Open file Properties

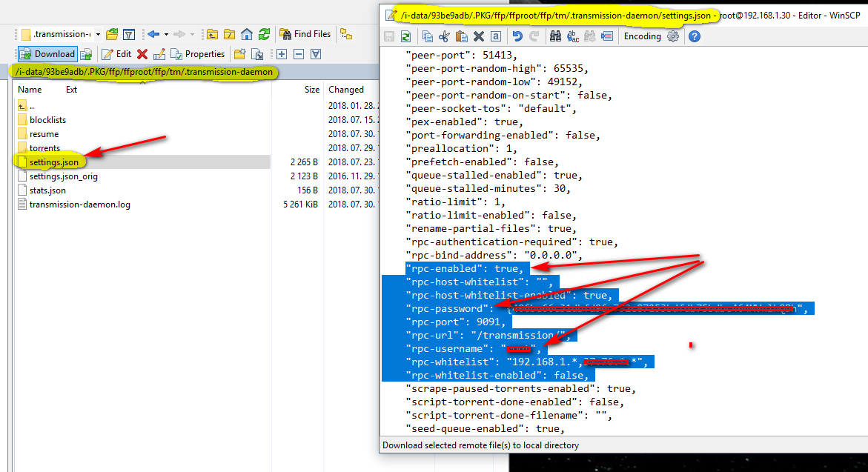pos(198,54)
